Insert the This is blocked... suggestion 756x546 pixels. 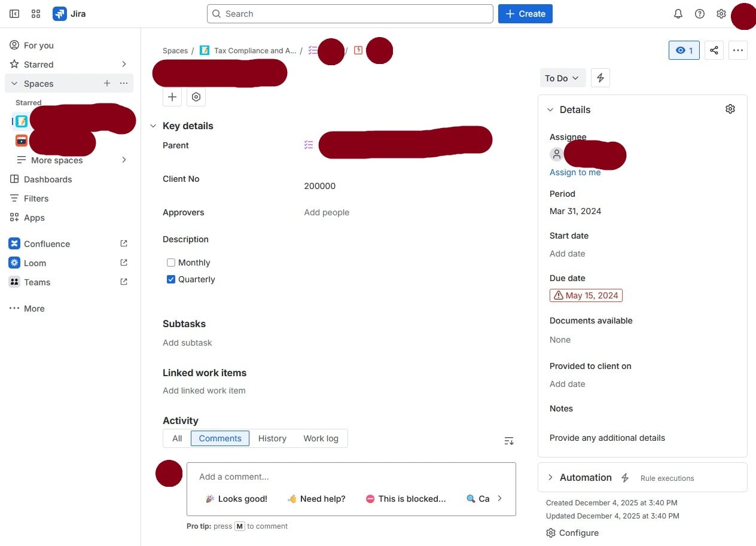click(x=406, y=499)
